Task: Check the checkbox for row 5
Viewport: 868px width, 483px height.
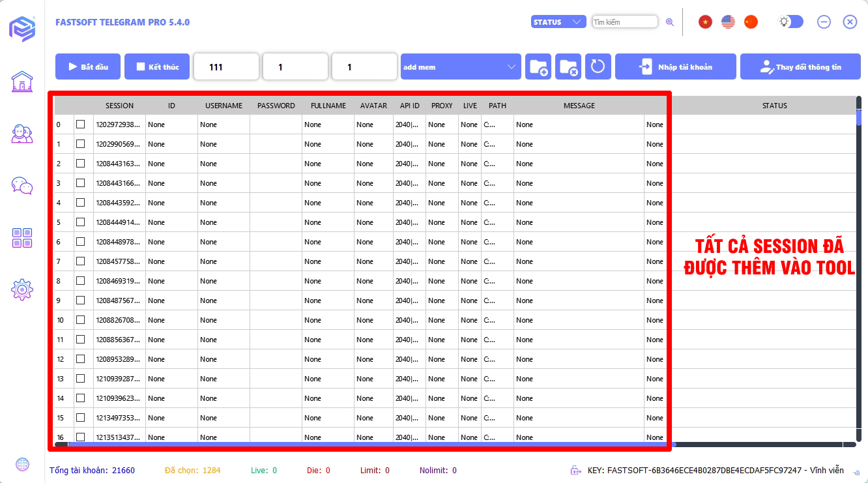Action: coord(80,222)
